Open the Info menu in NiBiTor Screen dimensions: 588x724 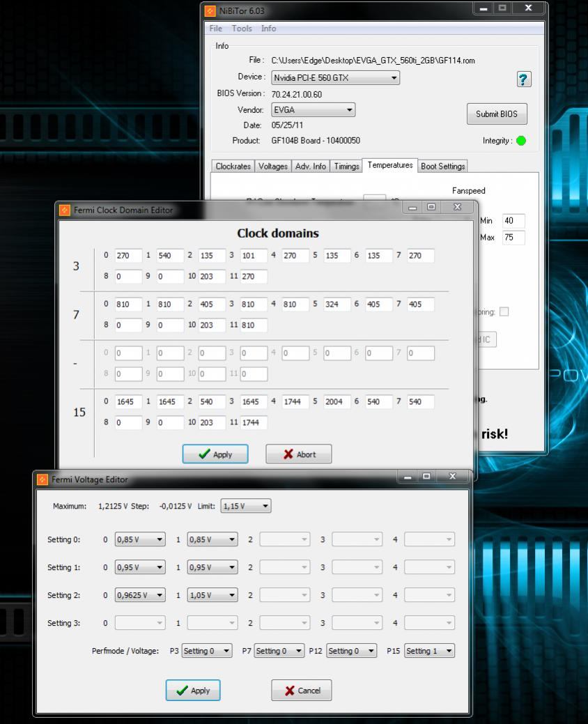click(269, 28)
